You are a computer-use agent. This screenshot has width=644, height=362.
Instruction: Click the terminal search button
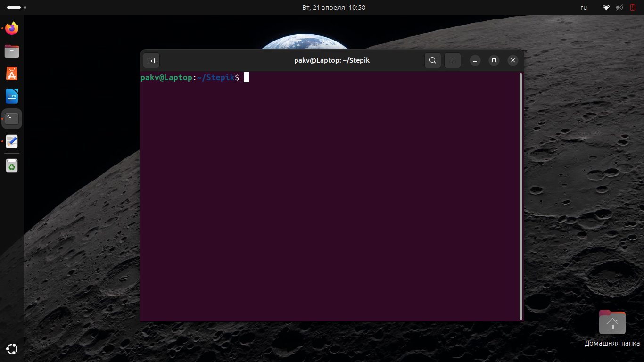click(433, 60)
